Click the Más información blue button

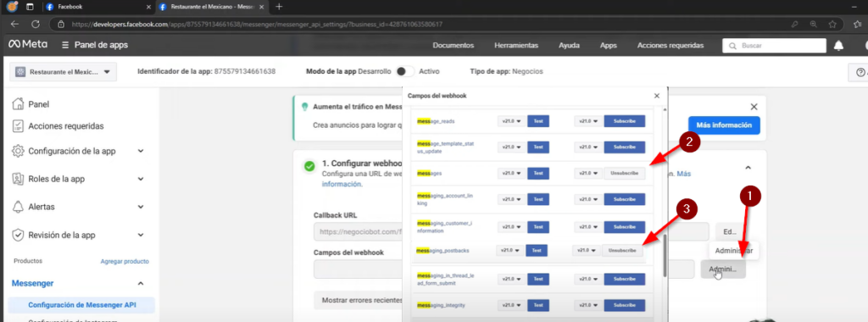(724, 125)
